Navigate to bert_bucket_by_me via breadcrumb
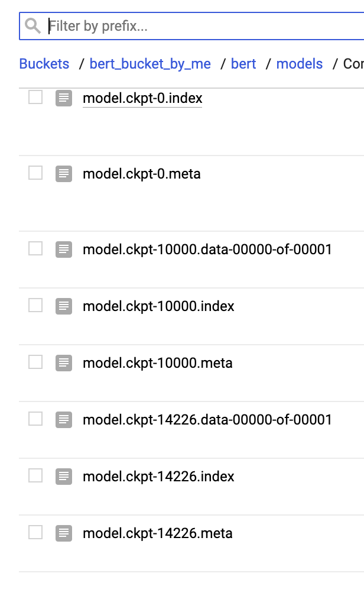This screenshot has height=596, width=364. pyautogui.click(x=149, y=64)
